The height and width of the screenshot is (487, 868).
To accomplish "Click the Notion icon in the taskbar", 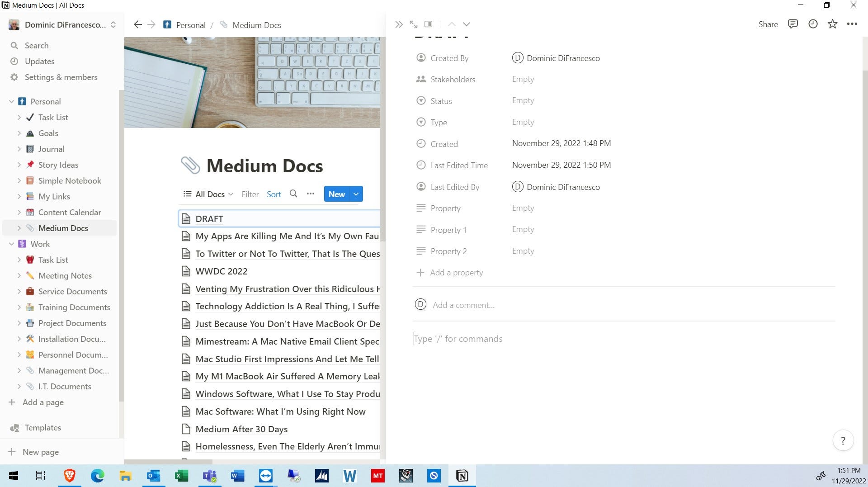I will pos(462,476).
